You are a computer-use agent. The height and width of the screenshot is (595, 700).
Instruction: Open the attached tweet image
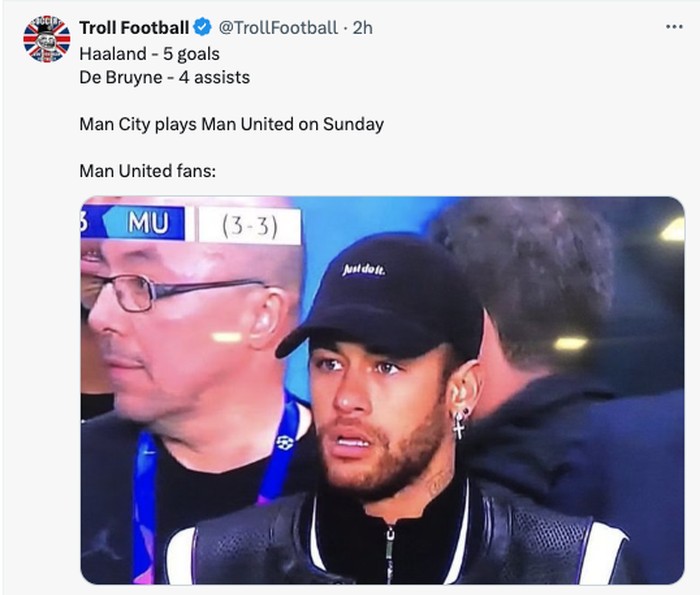pyautogui.click(x=382, y=390)
